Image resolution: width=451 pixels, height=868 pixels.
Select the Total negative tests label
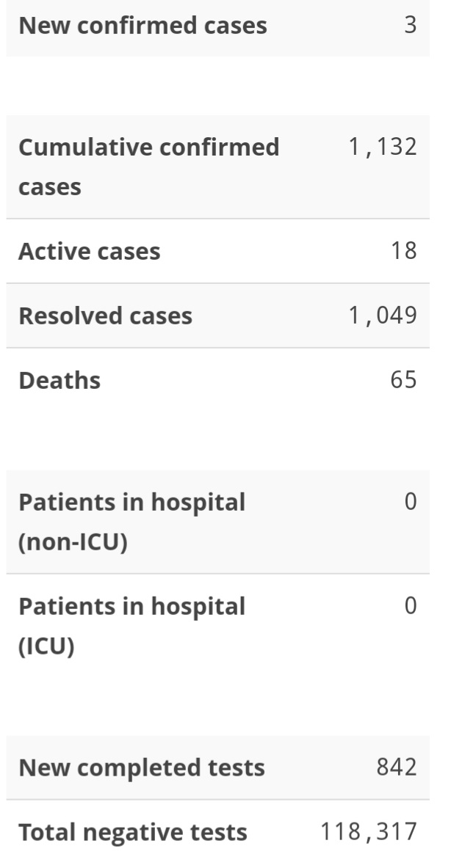(x=133, y=833)
